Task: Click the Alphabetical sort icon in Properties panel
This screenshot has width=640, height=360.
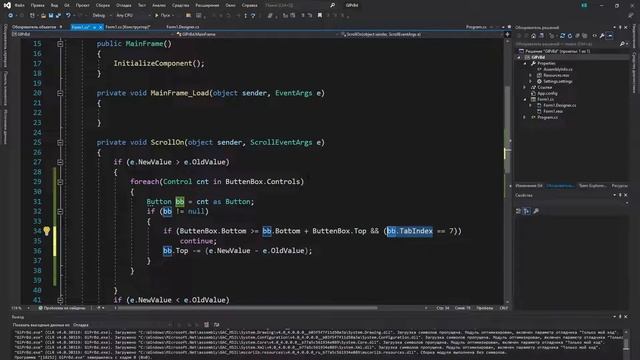Action: pos(527,211)
